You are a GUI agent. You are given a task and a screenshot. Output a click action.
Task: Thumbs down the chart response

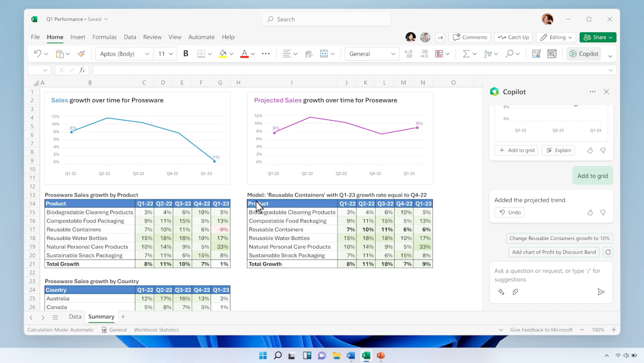click(603, 150)
